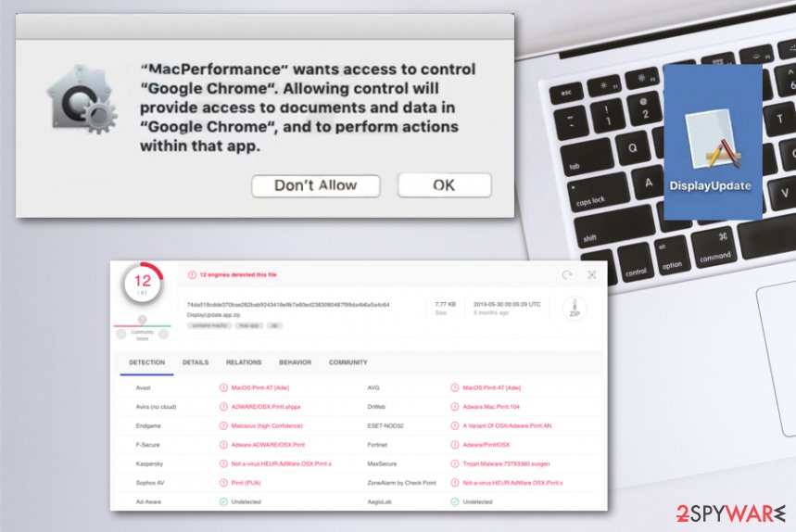796x532 pixels.
Task: Click the expand graph icon beside refresh
Action: click(x=592, y=275)
